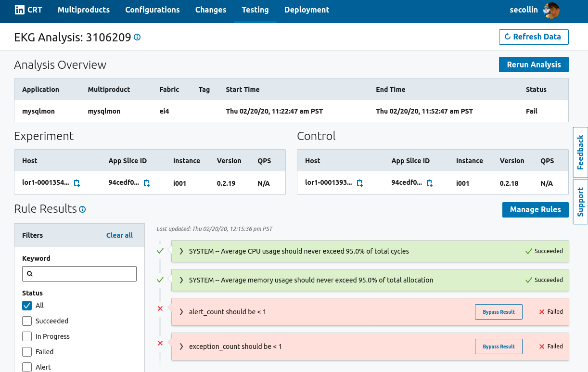Click the Application value mysqlmon
This screenshot has width=588, height=372.
(x=38, y=111)
